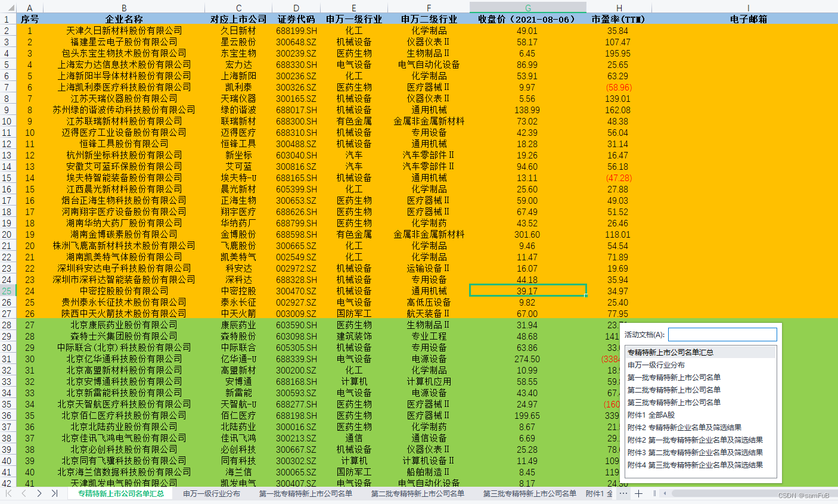Image resolution: width=838 pixels, height=504 pixels.
Task: Click closing price cell 301.60
Action: [528, 234]
